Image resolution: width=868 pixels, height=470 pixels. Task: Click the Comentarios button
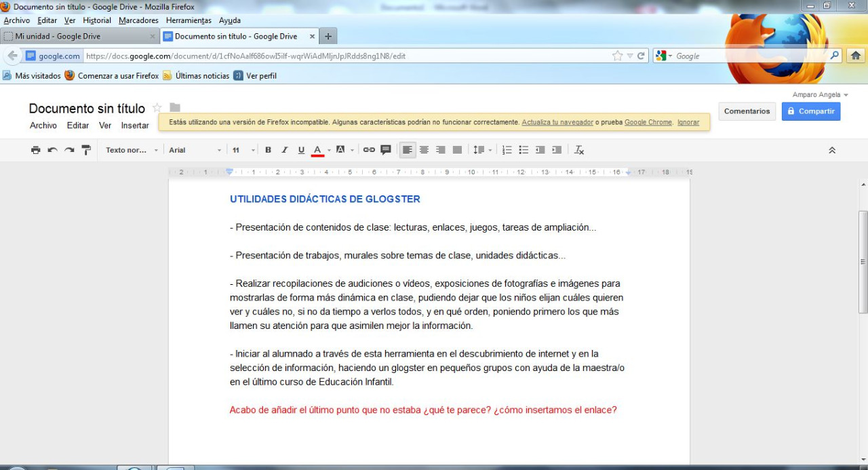[x=747, y=111]
